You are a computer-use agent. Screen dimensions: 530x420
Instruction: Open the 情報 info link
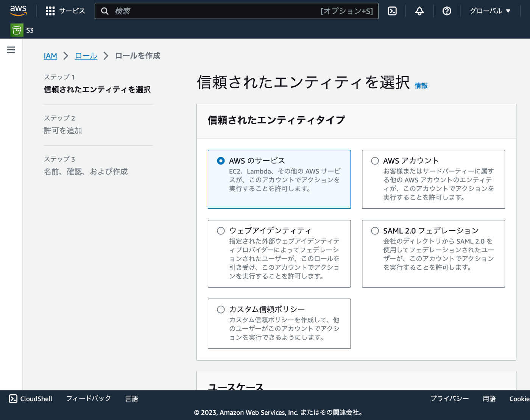[421, 86]
